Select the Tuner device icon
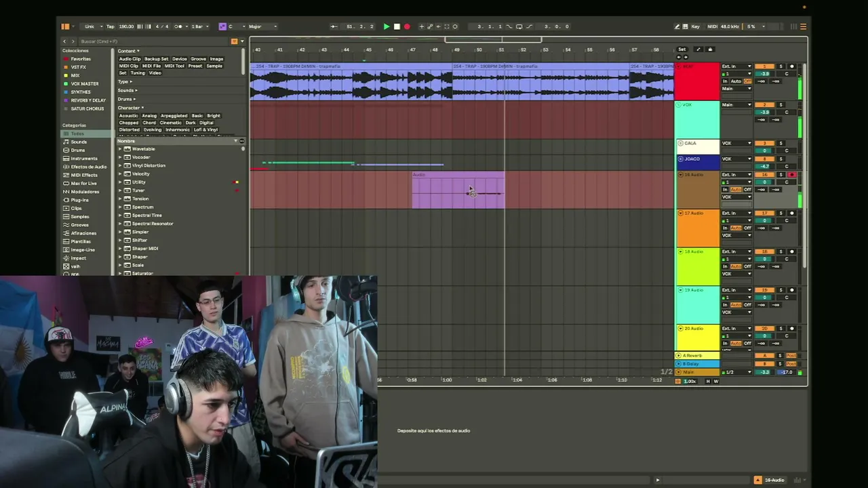Image resolution: width=868 pixels, height=488 pixels. click(127, 190)
